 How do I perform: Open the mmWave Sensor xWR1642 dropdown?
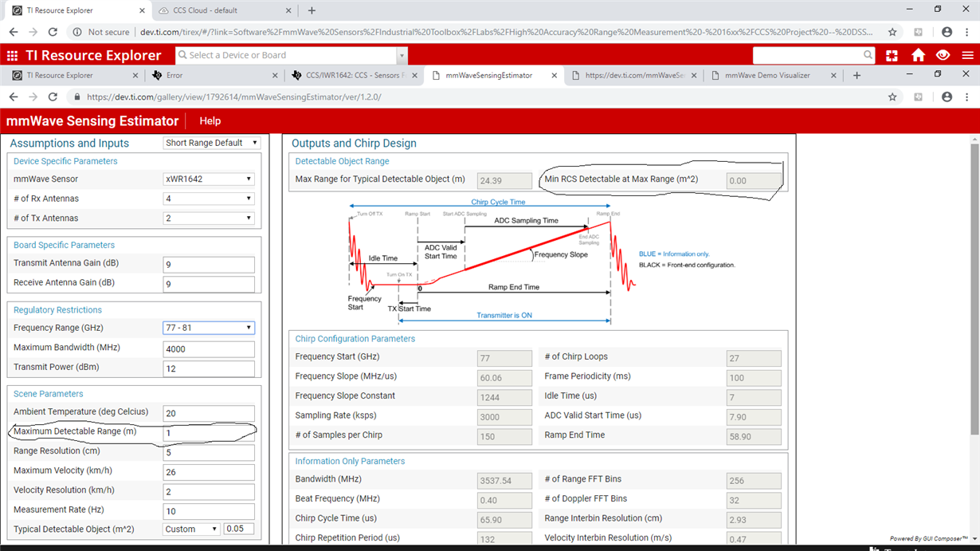point(209,179)
